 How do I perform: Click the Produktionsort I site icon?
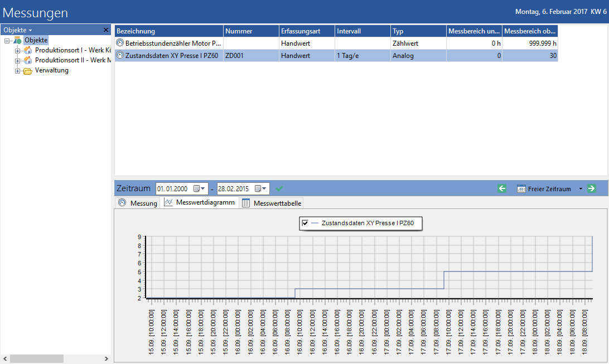click(28, 50)
